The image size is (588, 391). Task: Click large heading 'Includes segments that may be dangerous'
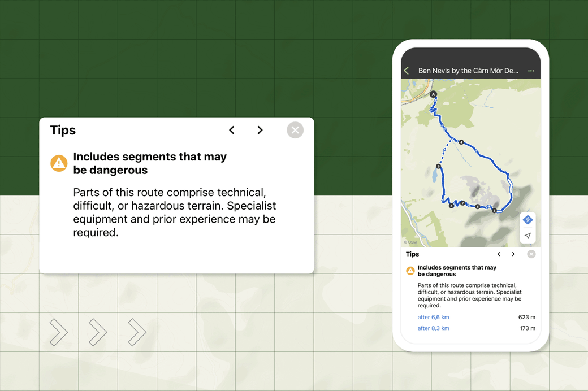click(150, 163)
